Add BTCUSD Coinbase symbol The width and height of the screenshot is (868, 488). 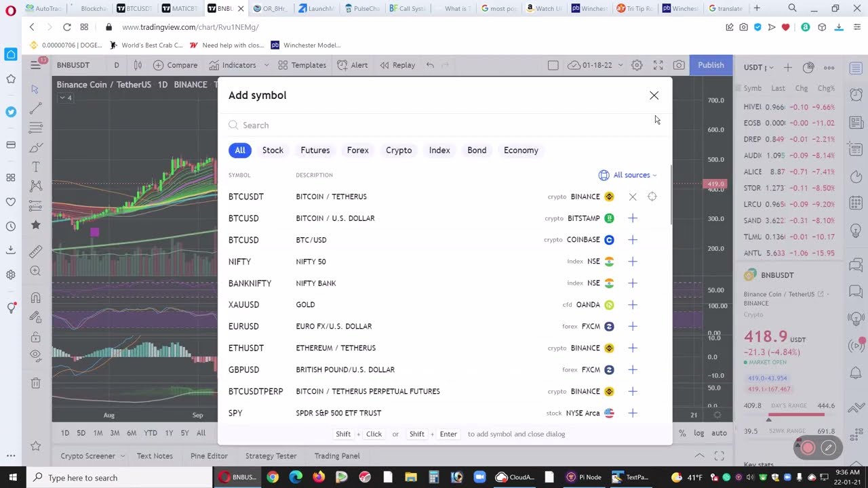[633, 240]
